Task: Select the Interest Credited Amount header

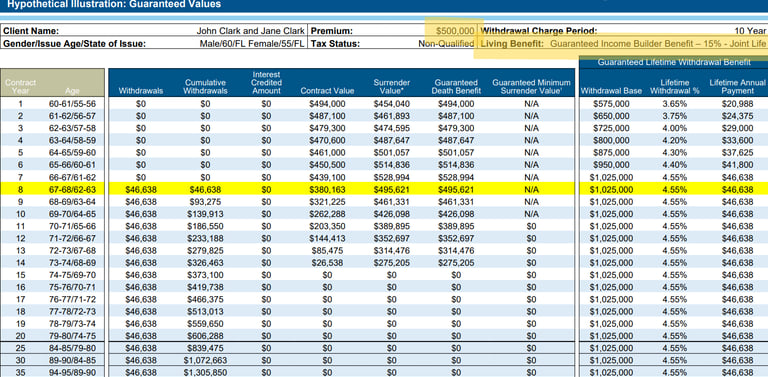Action: [x=266, y=83]
